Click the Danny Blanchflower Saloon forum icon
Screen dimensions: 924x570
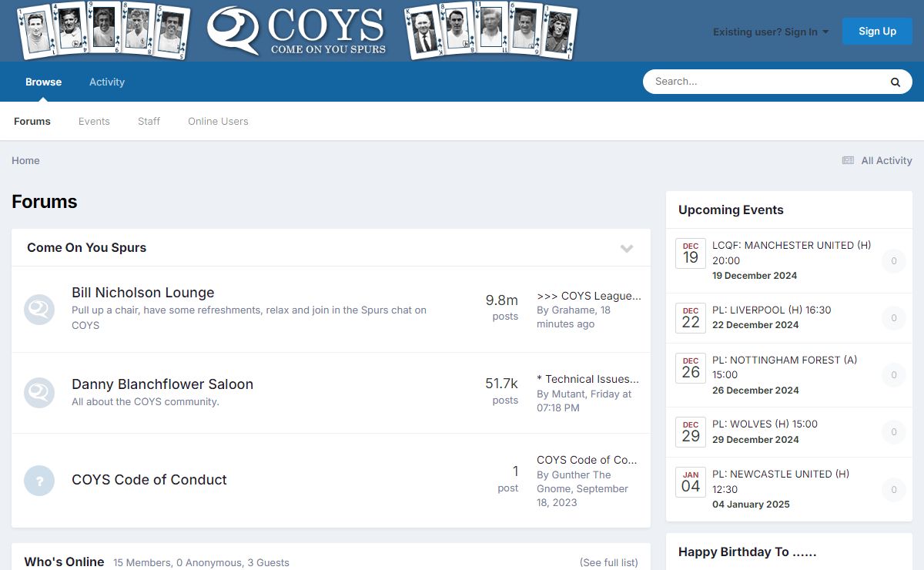(39, 392)
